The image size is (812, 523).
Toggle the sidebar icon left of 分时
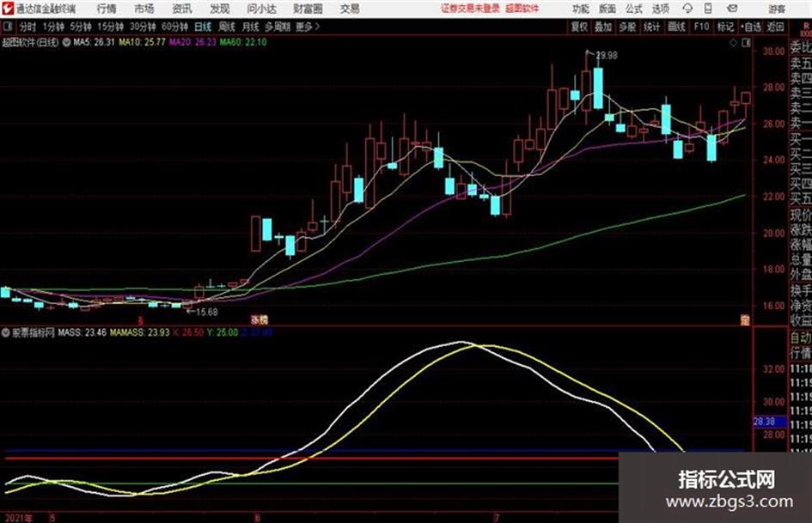[7, 27]
